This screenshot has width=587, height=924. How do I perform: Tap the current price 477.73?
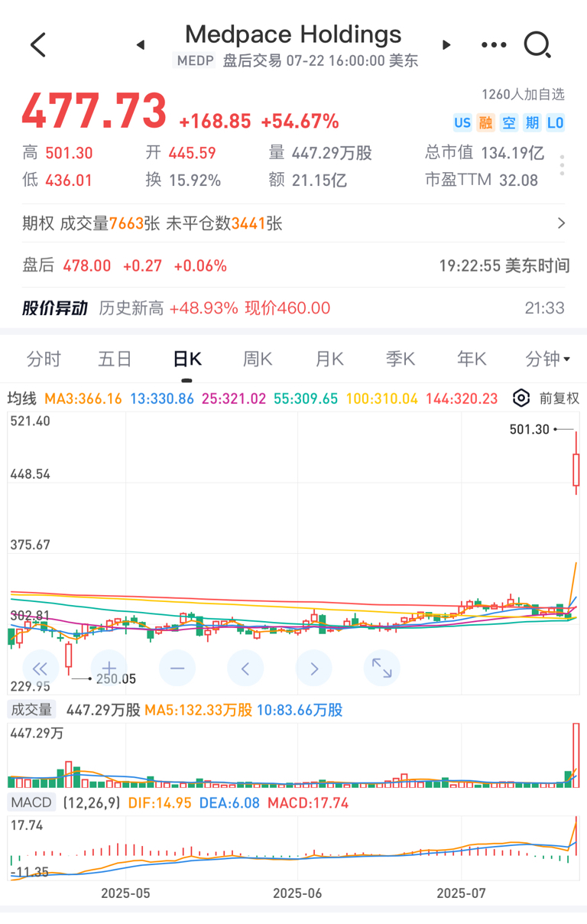(x=94, y=112)
